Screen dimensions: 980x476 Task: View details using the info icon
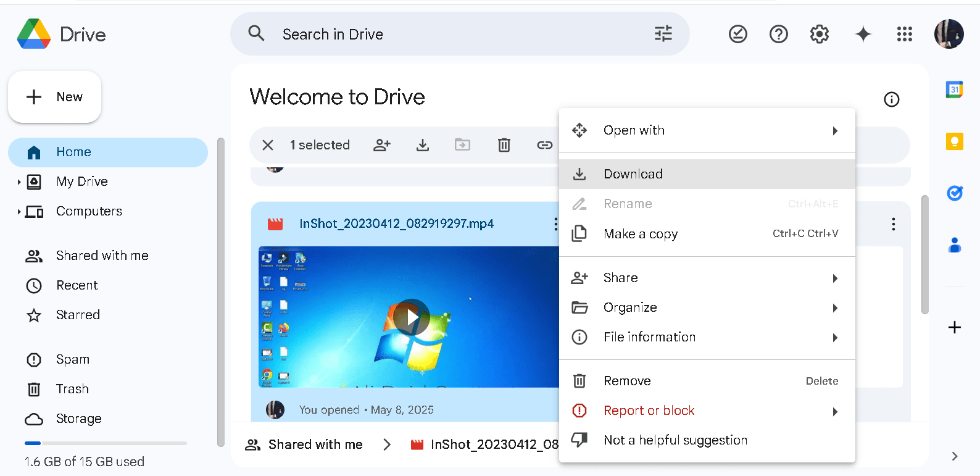click(x=892, y=99)
